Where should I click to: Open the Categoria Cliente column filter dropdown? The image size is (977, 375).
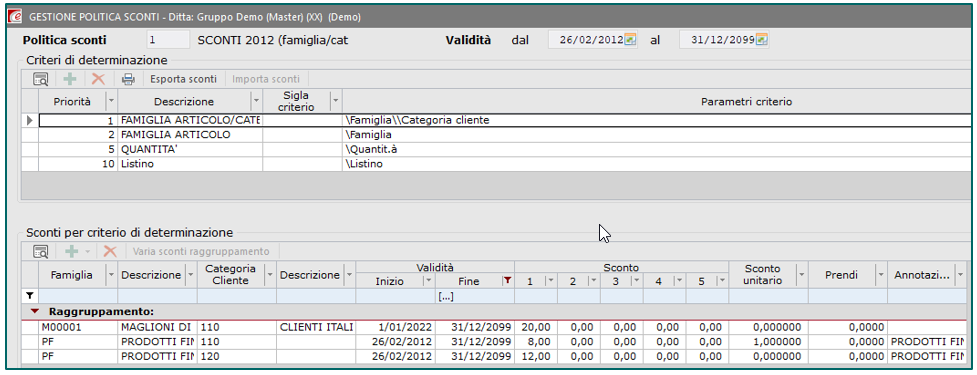click(270, 274)
